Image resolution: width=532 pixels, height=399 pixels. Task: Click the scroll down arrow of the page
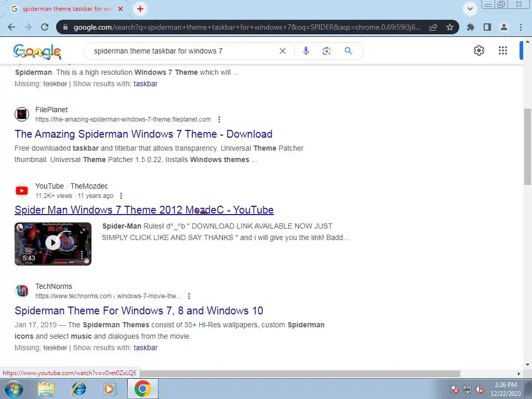(x=528, y=365)
